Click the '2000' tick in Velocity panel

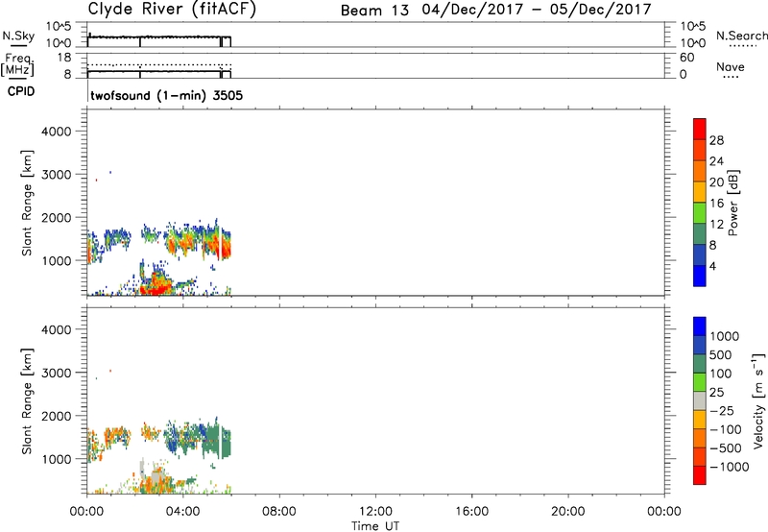57,416
